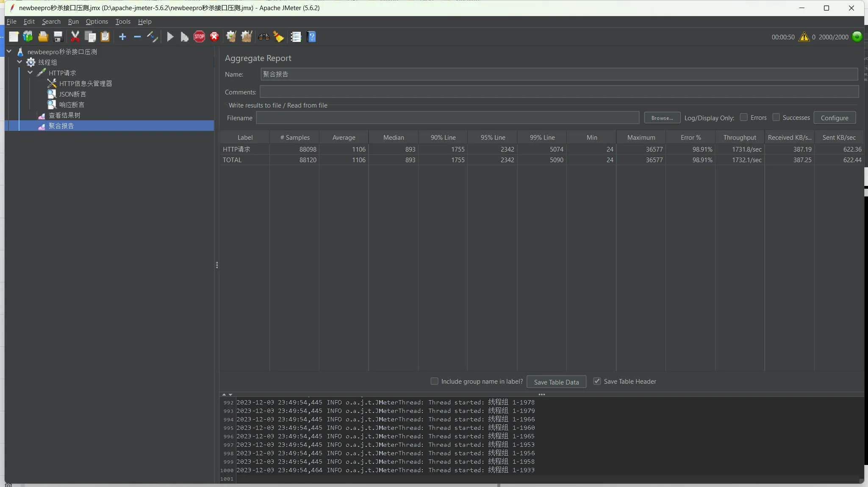Image resolution: width=868 pixels, height=487 pixels.
Task: Click the Cut scissors icon
Action: pos(75,37)
